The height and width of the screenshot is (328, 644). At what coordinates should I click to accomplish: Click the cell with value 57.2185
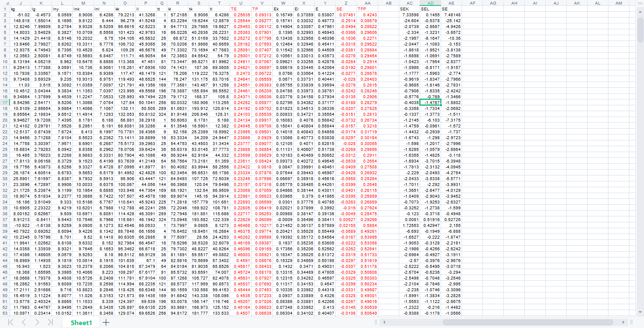click(x=177, y=15)
